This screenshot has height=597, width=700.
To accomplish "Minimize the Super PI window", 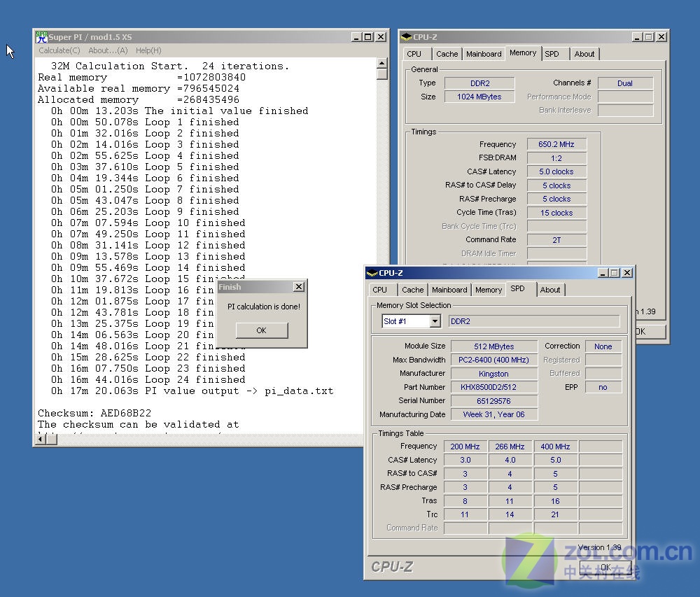I will click(x=356, y=37).
